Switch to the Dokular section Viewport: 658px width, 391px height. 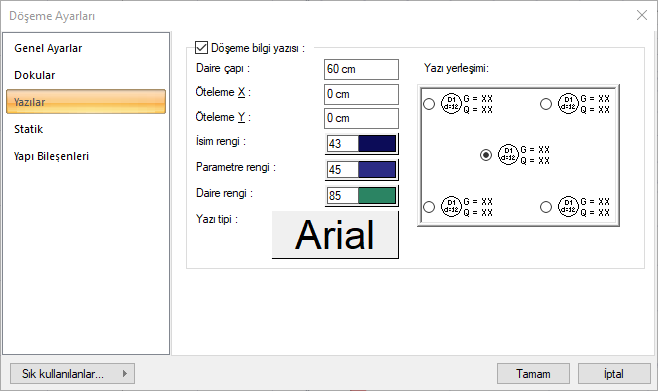click(x=34, y=75)
